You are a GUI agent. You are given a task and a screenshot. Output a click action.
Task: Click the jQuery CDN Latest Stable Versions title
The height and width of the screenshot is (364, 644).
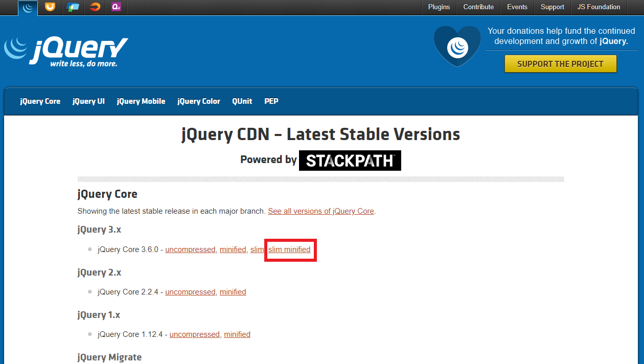(x=321, y=134)
